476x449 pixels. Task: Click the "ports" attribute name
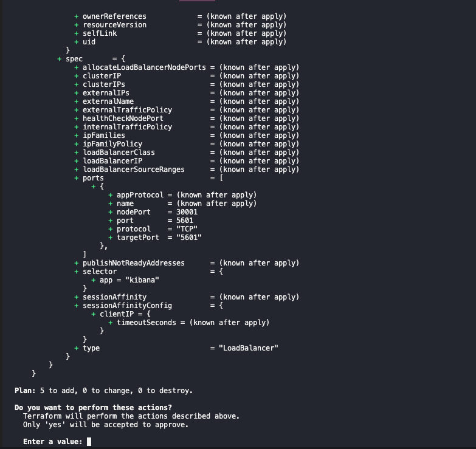[93, 178]
